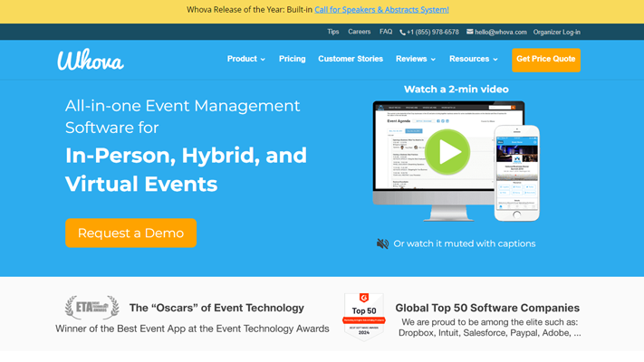Click The “Oscars” of Event Technology heading
Image resolution: width=644 pixels, height=362 pixels.
(x=216, y=308)
